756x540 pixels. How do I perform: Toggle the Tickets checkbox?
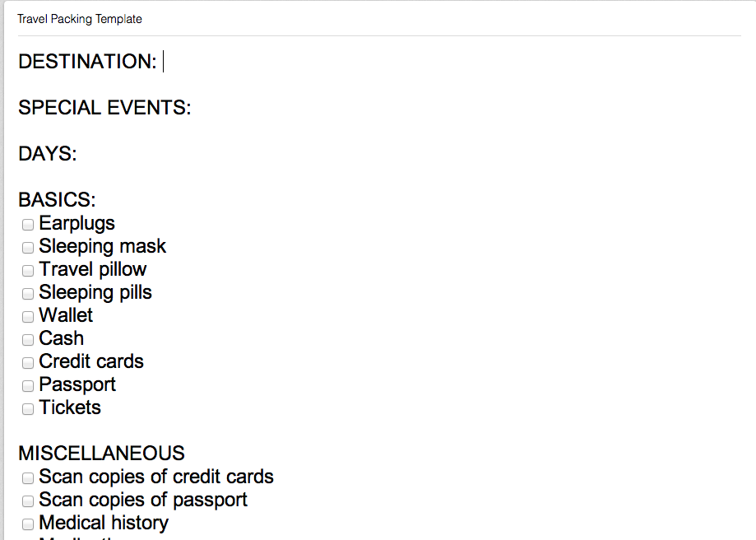28,408
